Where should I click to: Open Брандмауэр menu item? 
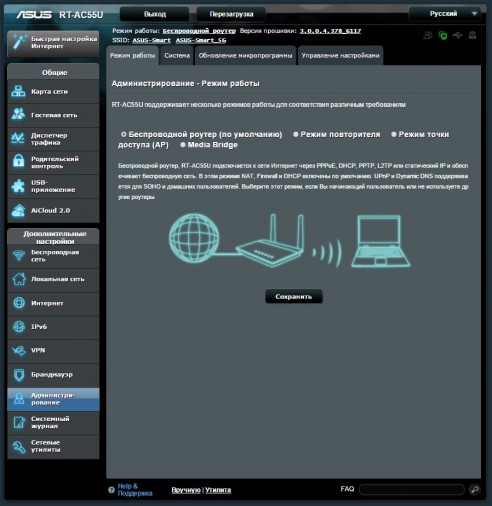(x=53, y=375)
